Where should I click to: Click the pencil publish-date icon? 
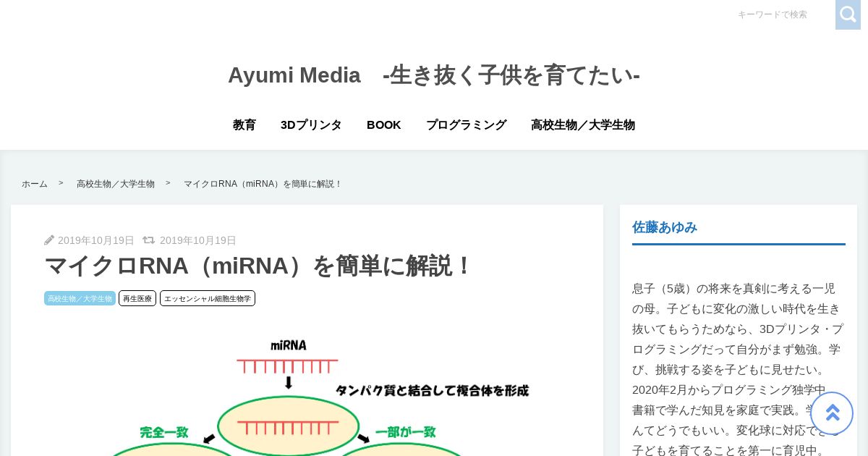tap(49, 240)
